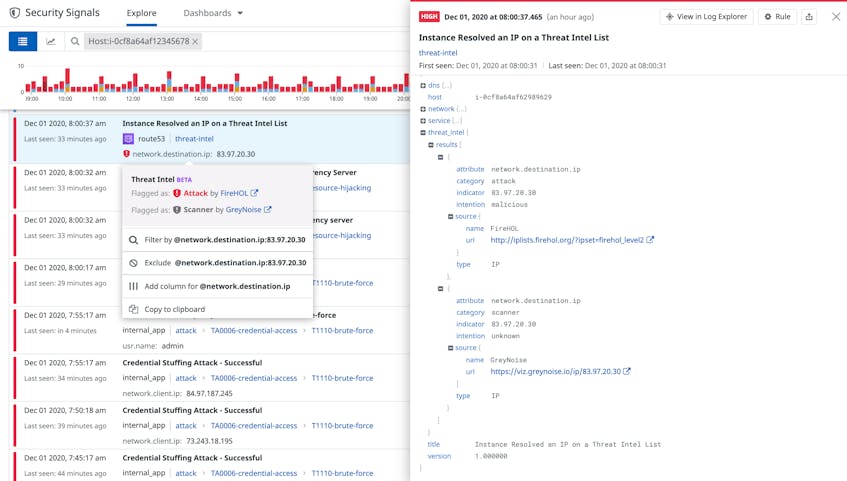Click 83.97.20.30 destination IP value

[x=236, y=154]
